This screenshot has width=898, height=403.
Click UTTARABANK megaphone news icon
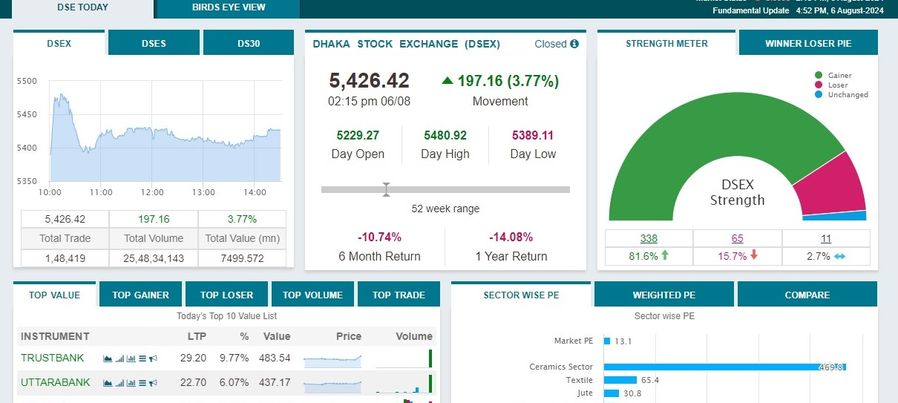tap(153, 383)
